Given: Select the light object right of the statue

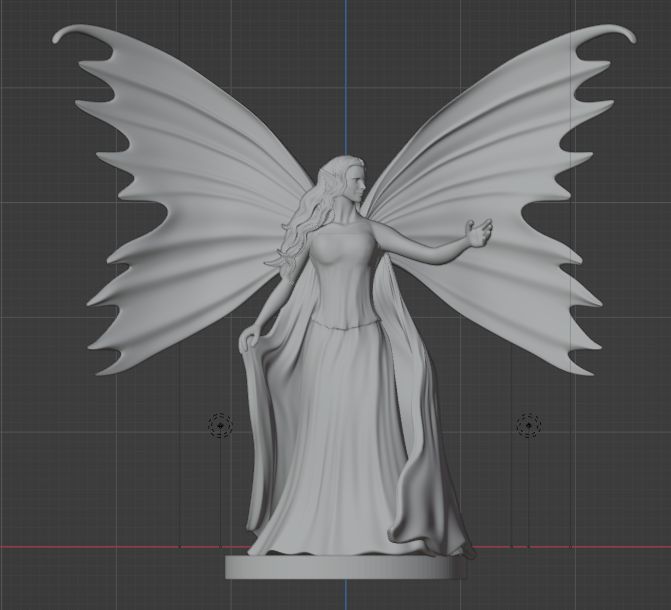Looking at the screenshot, I should [x=528, y=425].
